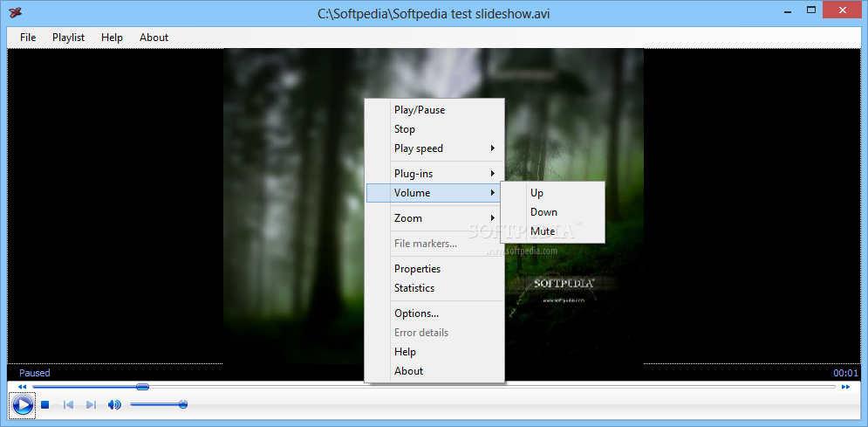The width and height of the screenshot is (868, 427).
Task: Click the round Play button
Action: tap(22, 405)
